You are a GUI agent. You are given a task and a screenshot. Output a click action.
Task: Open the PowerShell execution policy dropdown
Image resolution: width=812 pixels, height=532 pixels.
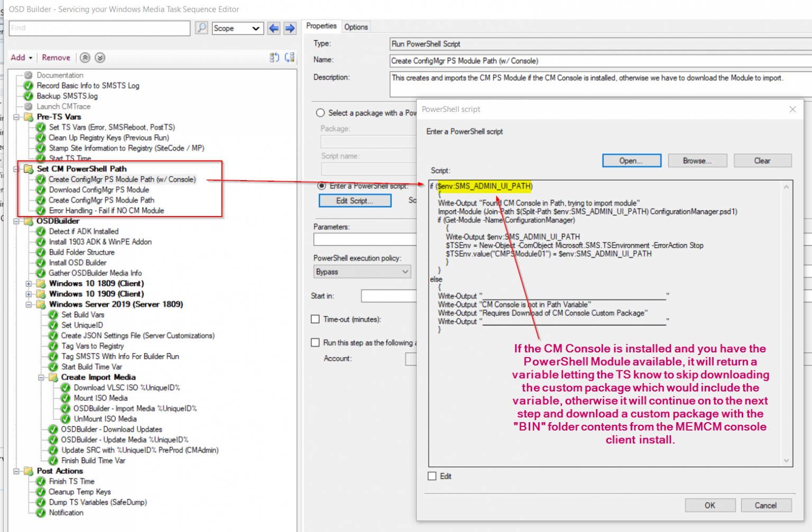[362, 272]
